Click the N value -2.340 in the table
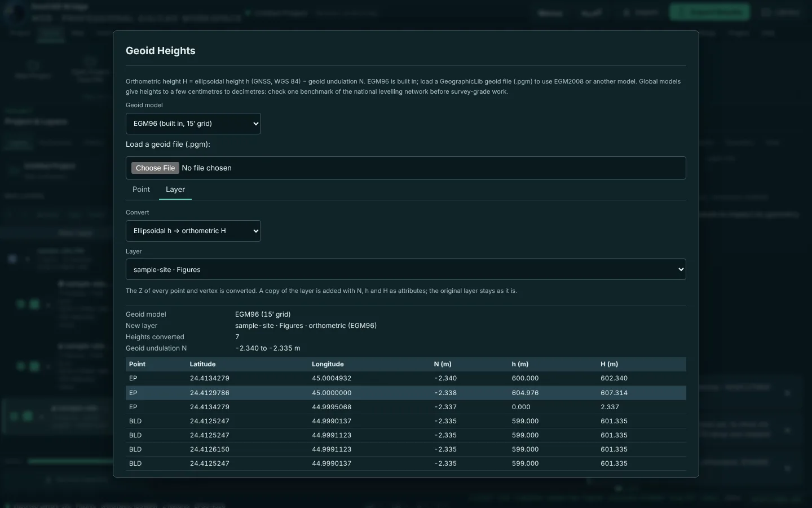The width and height of the screenshot is (812, 508). click(445, 379)
